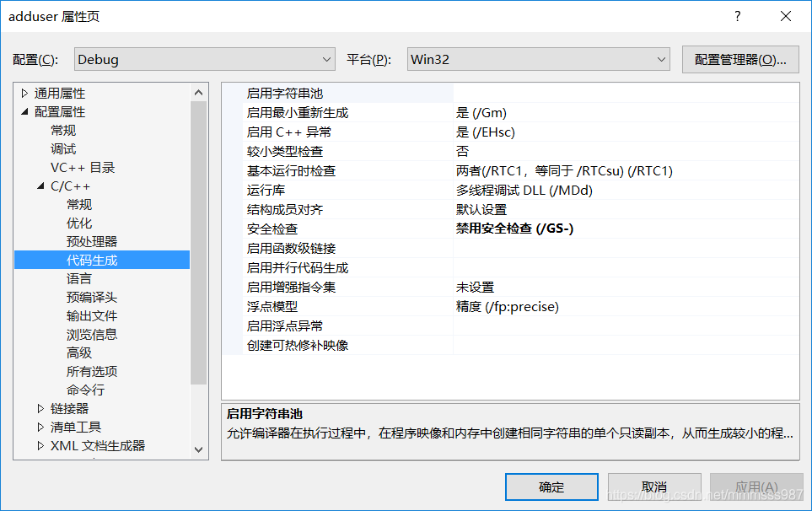Select VC++ 目录 in the tree

(x=83, y=168)
